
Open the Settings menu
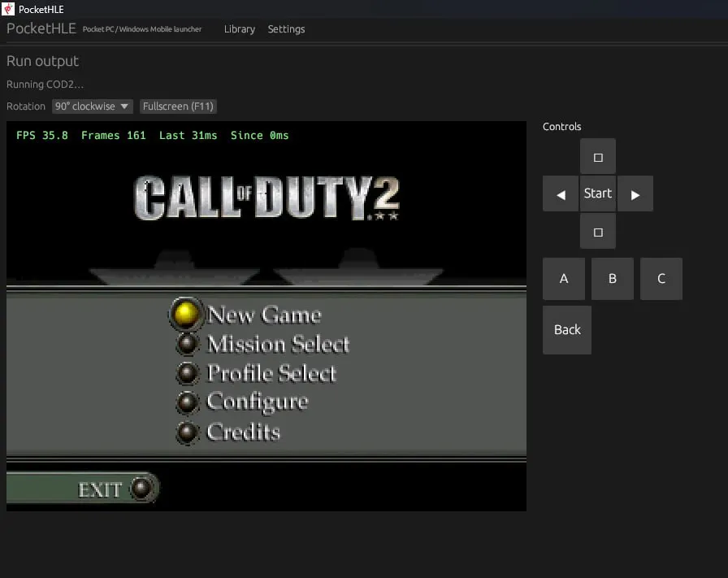[x=287, y=29]
